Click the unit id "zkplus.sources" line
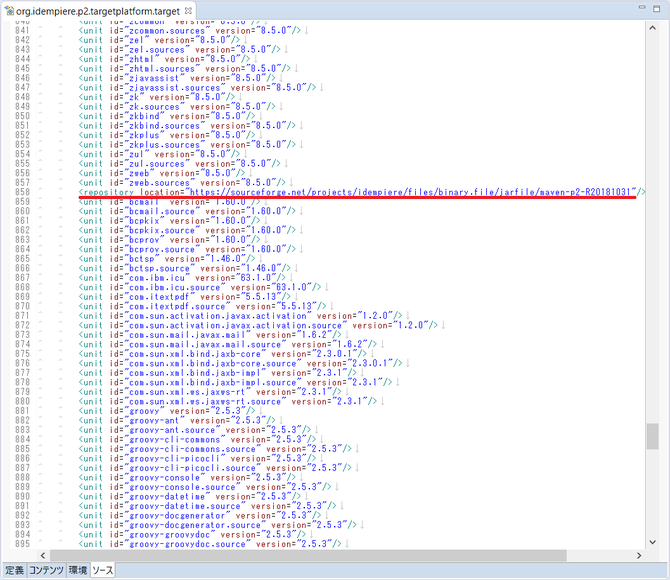This screenshot has width=670, height=580. click(187, 144)
